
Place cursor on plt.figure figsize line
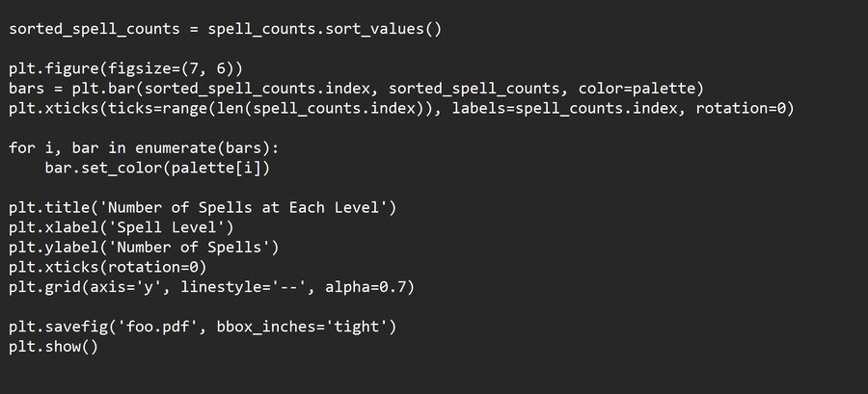coord(127,68)
